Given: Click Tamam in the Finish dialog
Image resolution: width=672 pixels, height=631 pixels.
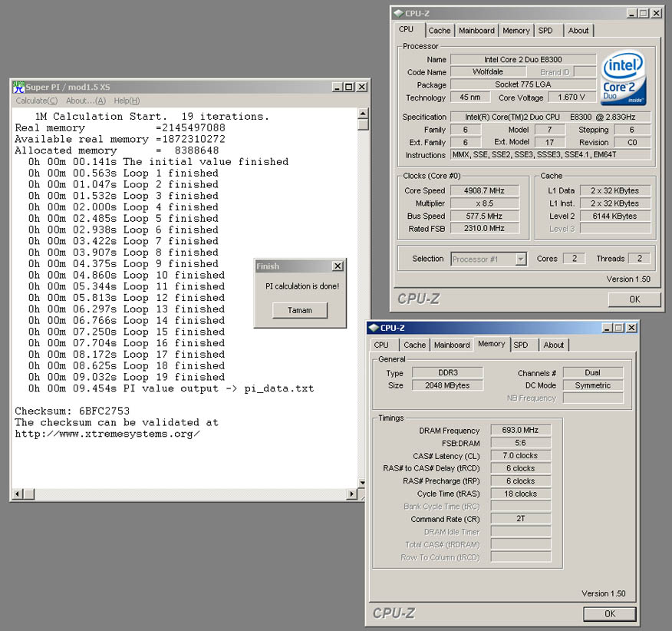Looking at the screenshot, I should point(300,310).
